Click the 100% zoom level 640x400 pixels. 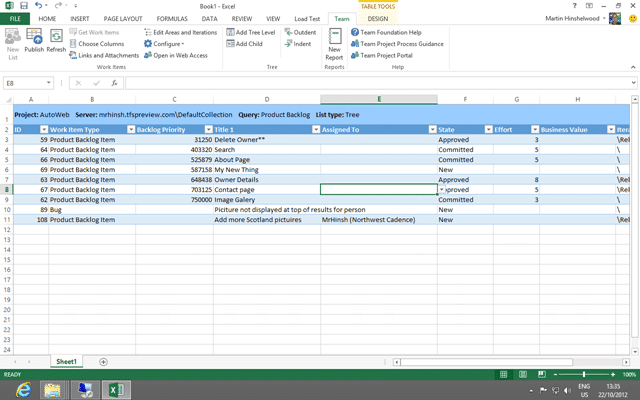[x=629, y=374]
